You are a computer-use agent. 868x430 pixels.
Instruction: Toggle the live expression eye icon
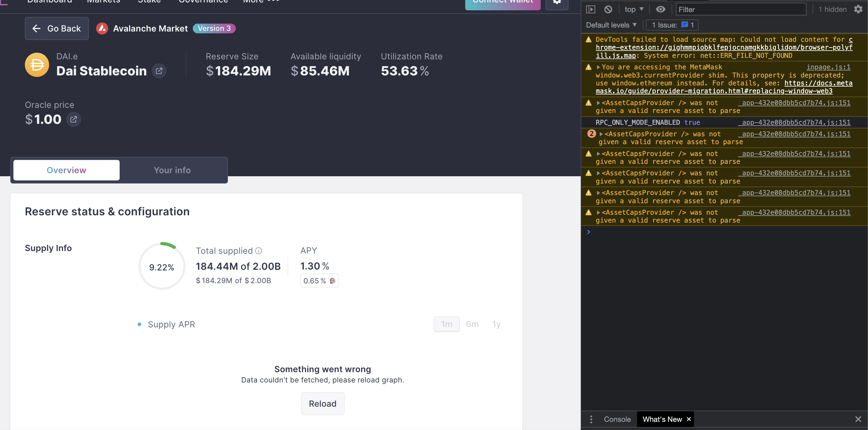point(660,9)
